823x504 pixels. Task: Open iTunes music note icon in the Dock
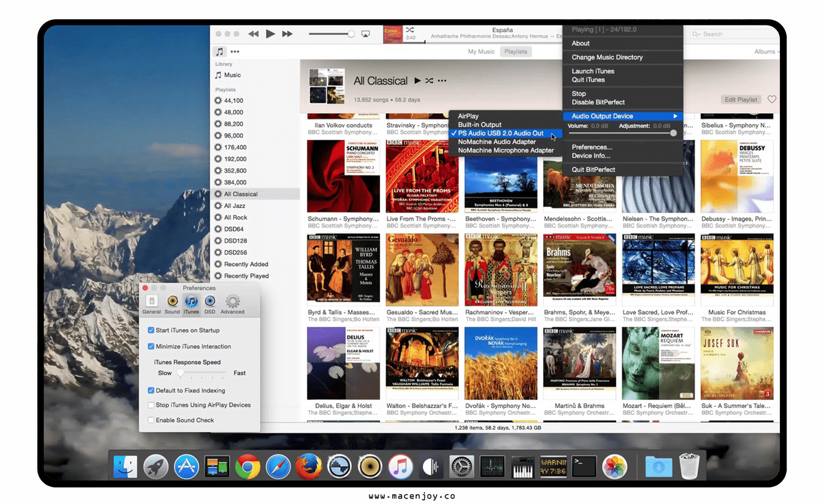[401, 467]
